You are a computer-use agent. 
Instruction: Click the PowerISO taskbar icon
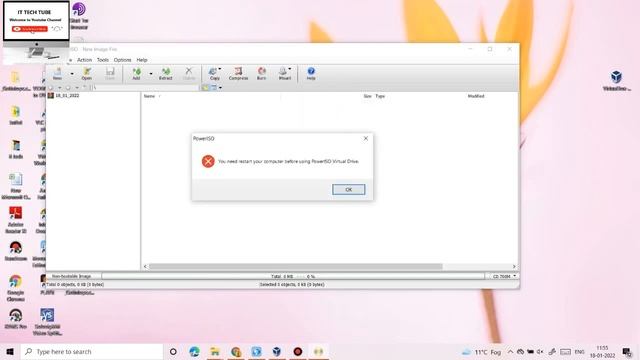pos(318,351)
